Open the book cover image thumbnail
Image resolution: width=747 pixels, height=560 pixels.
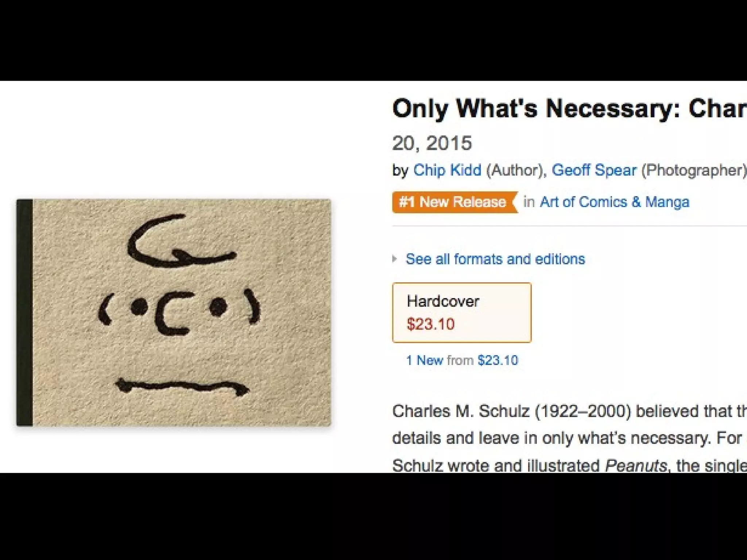click(174, 312)
